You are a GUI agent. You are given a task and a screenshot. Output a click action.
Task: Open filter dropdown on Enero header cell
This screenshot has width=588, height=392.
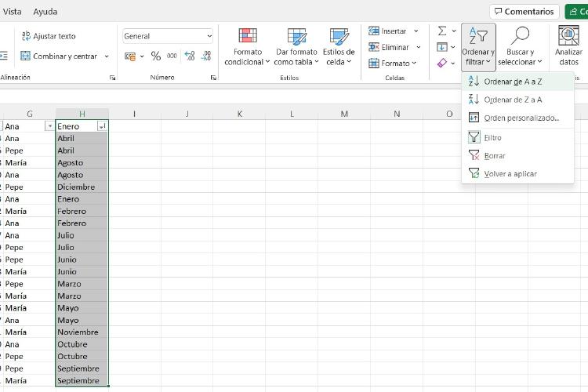pos(102,126)
